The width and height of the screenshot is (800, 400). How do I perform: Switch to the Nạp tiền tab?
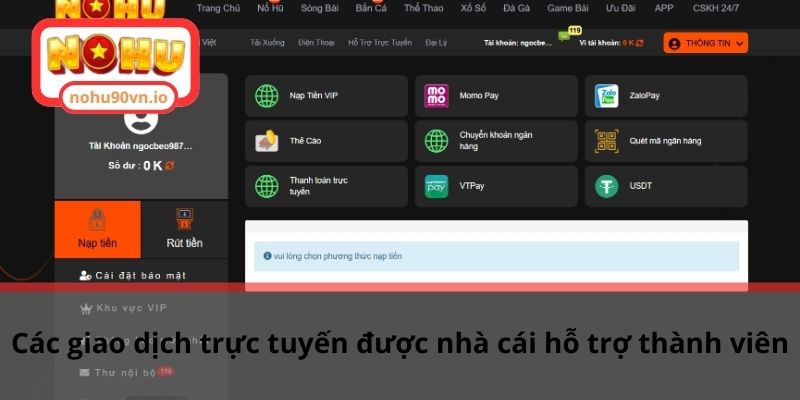[x=97, y=229]
